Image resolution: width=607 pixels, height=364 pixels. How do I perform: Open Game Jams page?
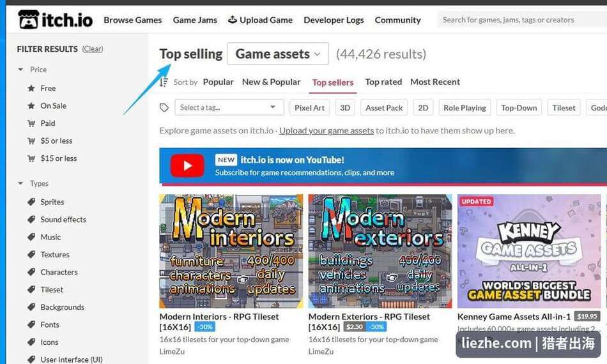[x=195, y=20]
